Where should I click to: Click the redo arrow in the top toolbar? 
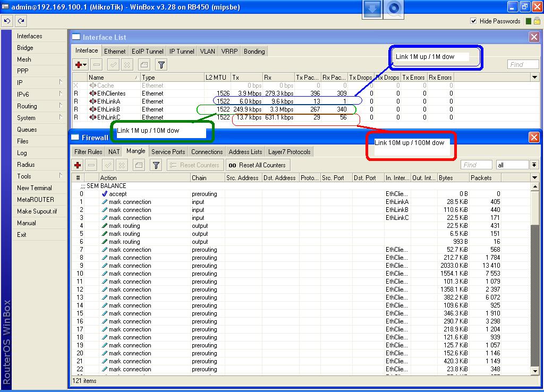(x=21, y=21)
